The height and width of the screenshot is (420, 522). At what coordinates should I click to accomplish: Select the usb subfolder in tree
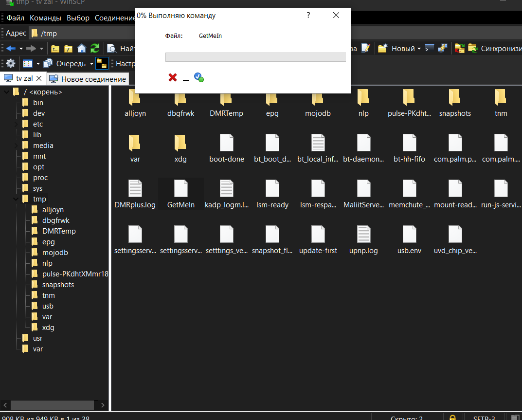[48, 306]
